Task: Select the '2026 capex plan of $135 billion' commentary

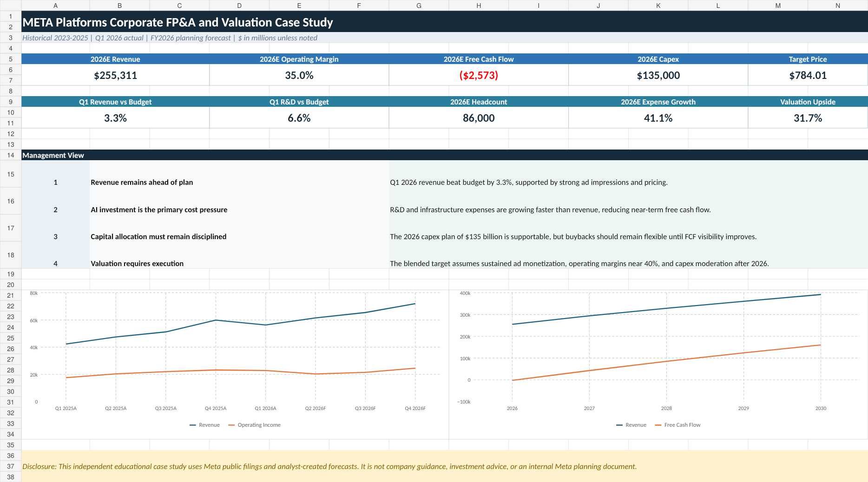Action: [628, 228]
